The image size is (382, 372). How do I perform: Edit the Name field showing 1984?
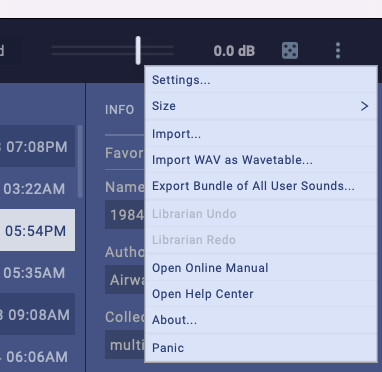coord(125,215)
